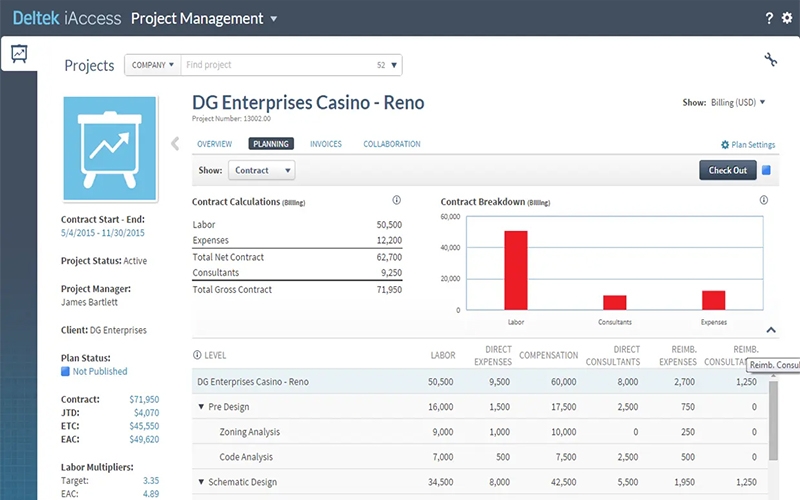Open the Show Contract dropdown
Screen dimensions: 800x500
(x=261, y=171)
